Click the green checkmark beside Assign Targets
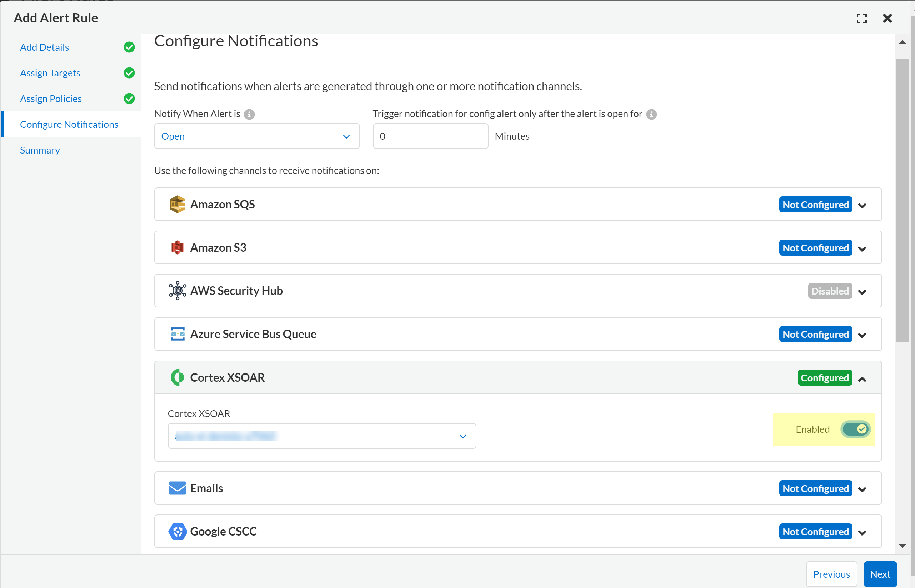The width and height of the screenshot is (915, 588). click(129, 73)
